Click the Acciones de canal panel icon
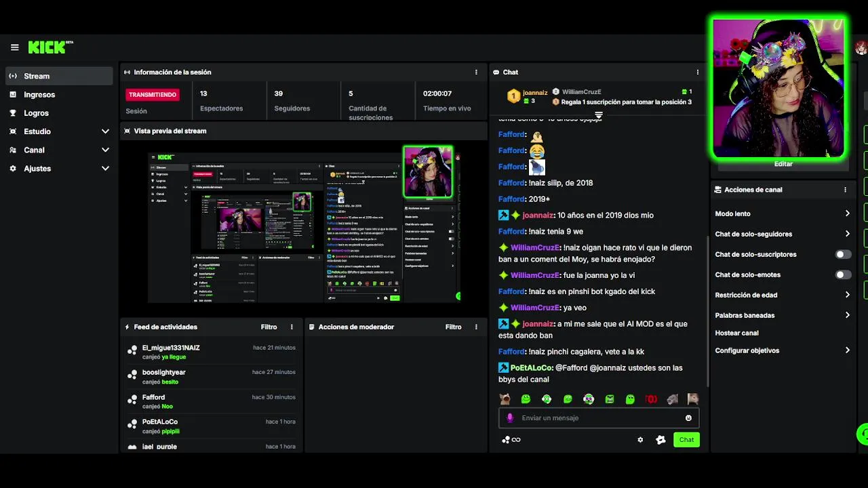Viewport: 868px width, 488px height. [x=718, y=190]
